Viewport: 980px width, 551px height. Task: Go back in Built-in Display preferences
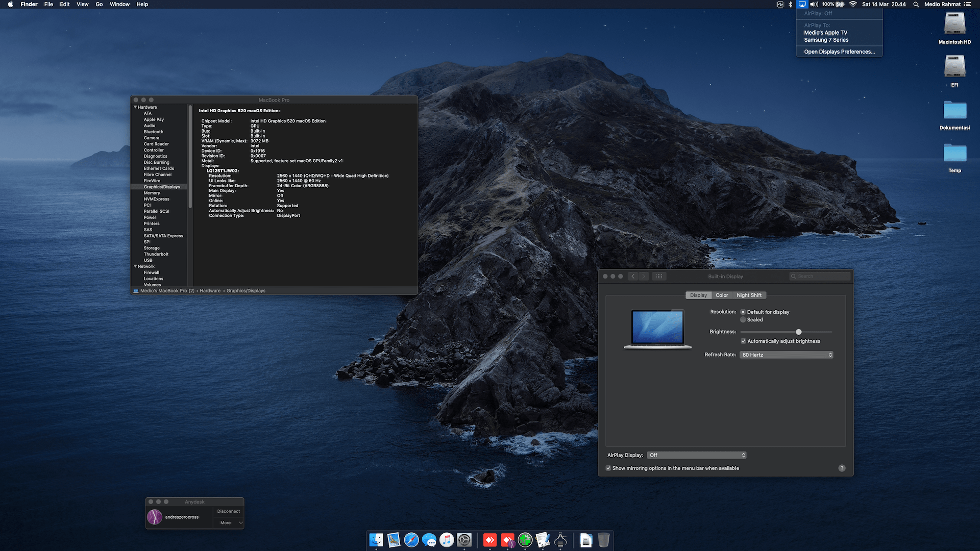[x=633, y=276]
